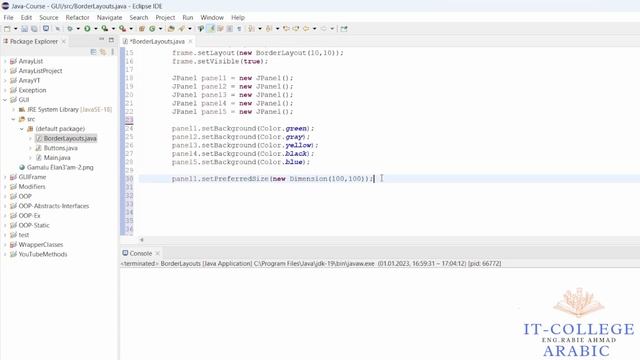The width and height of the screenshot is (640, 360).
Task: Toggle Block Selection mode
Action: click(230, 29)
